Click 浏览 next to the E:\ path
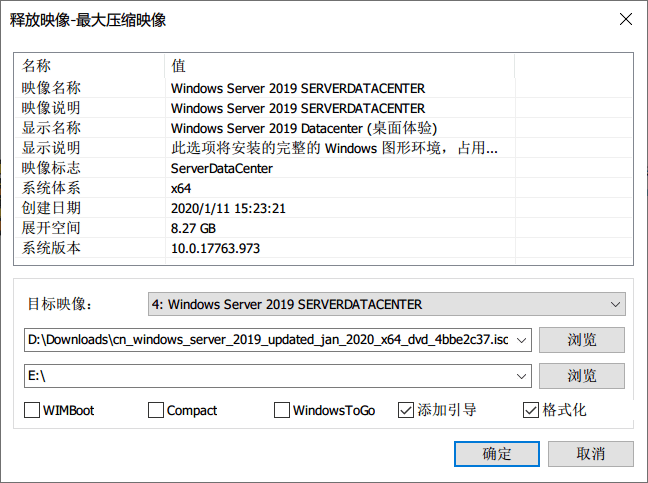Viewport: 648px width, 483px height. tap(581, 376)
